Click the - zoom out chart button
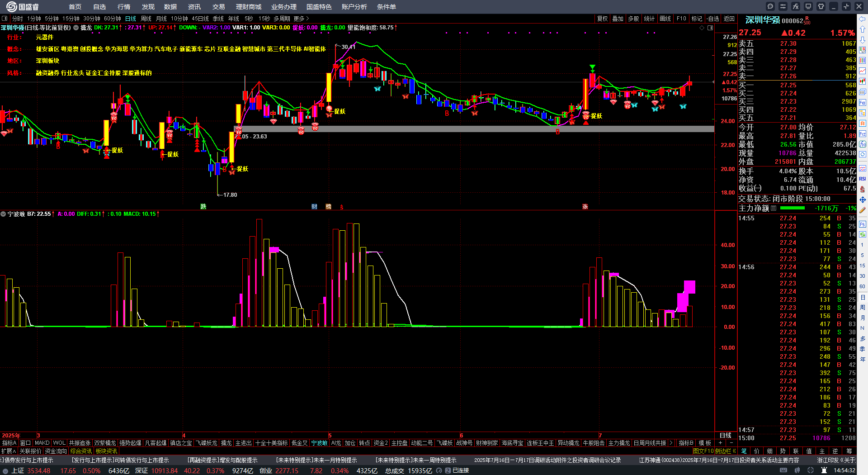Viewport: 868px width, 475px height. [731, 443]
